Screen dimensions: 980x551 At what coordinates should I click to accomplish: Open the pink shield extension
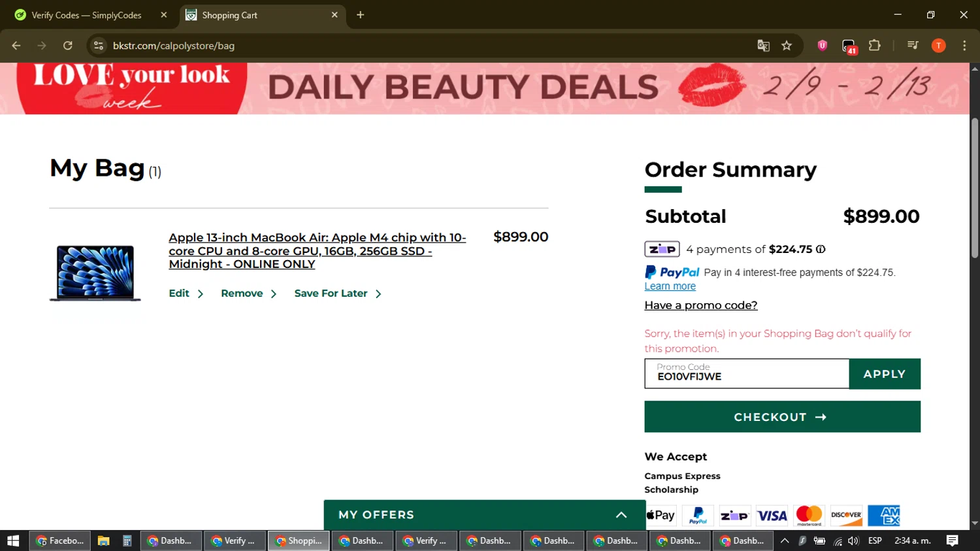tap(822, 46)
